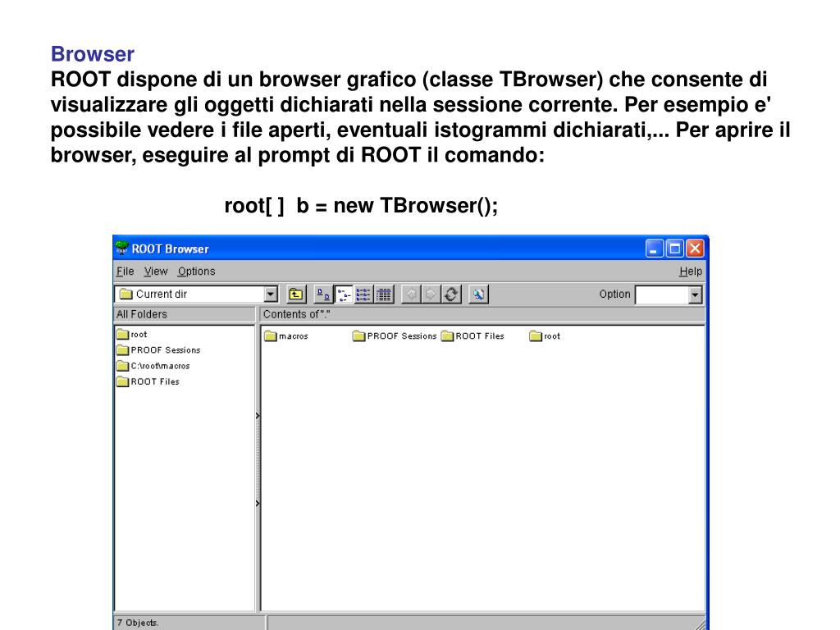Click the Contents of "." header
840x630 pixels.
pos(482,314)
